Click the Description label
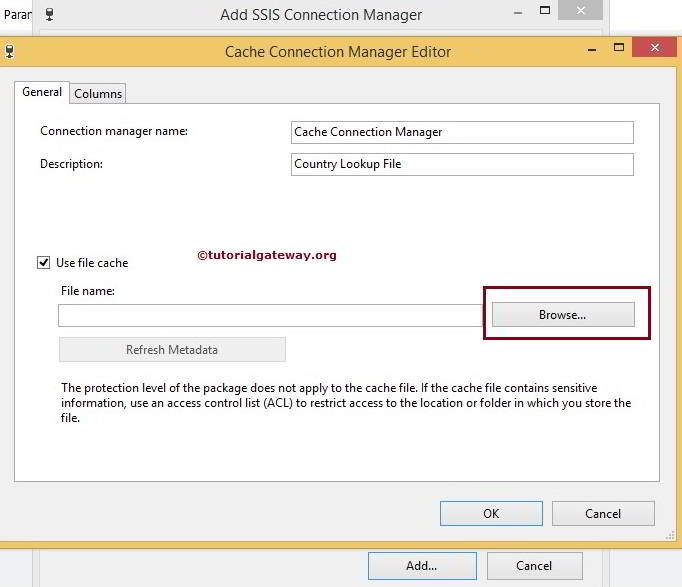This screenshot has width=682, height=587. tap(71, 164)
